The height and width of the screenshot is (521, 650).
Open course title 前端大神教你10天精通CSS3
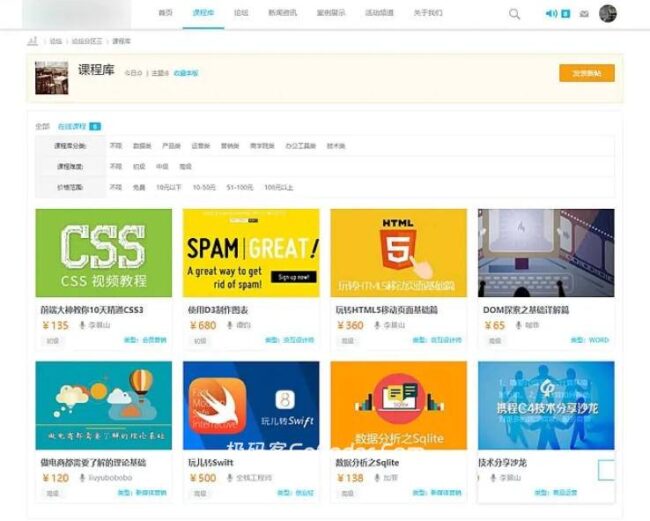(92, 310)
